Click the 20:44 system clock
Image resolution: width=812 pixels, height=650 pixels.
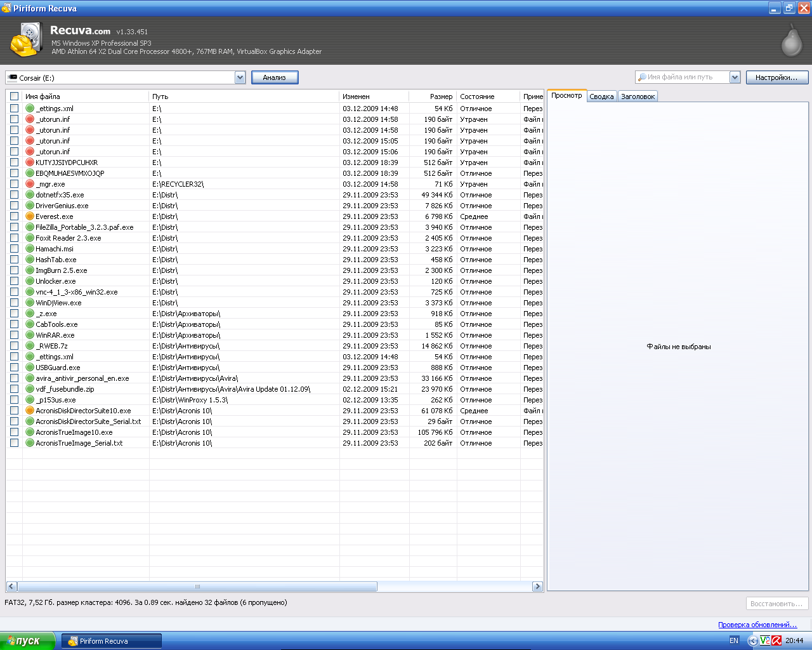click(x=794, y=640)
